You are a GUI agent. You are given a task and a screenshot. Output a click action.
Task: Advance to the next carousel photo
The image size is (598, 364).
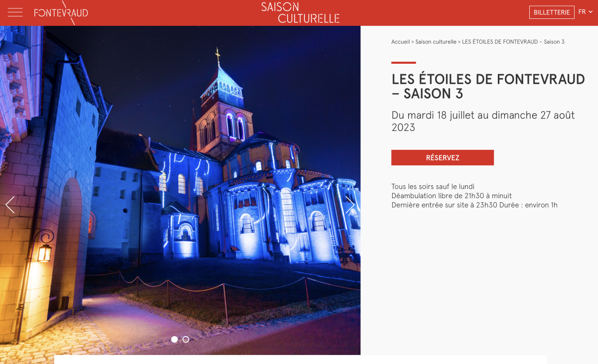[350, 205]
